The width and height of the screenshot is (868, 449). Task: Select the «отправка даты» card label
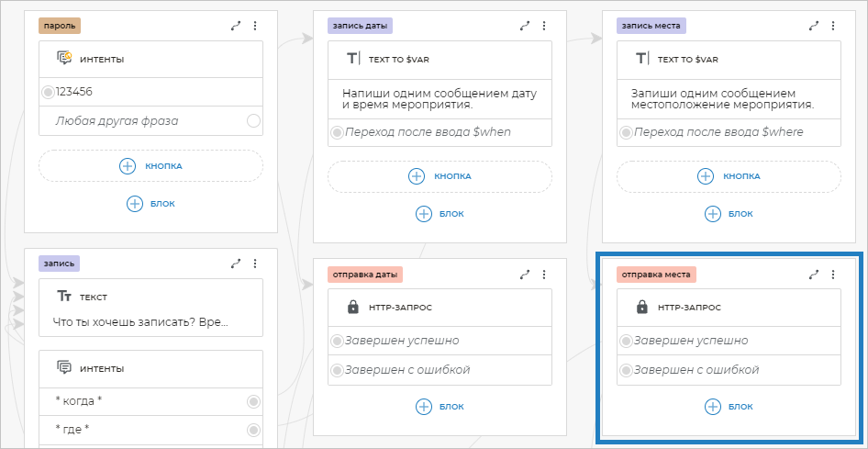[365, 274]
